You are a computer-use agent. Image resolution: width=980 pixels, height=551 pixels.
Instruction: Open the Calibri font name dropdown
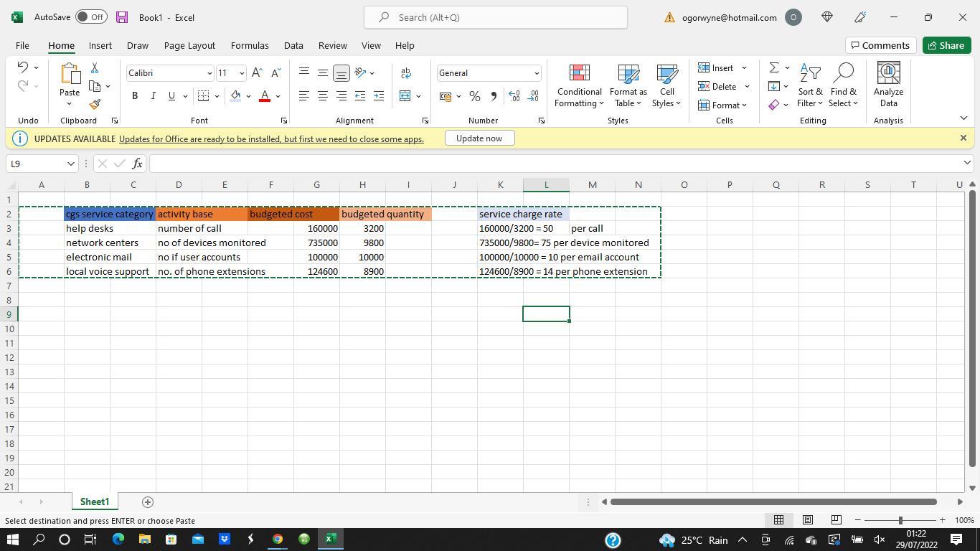coord(209,73)
